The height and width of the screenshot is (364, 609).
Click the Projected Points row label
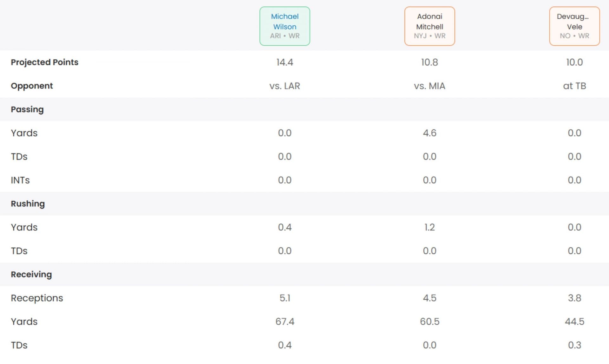click(x=44, y=62)
